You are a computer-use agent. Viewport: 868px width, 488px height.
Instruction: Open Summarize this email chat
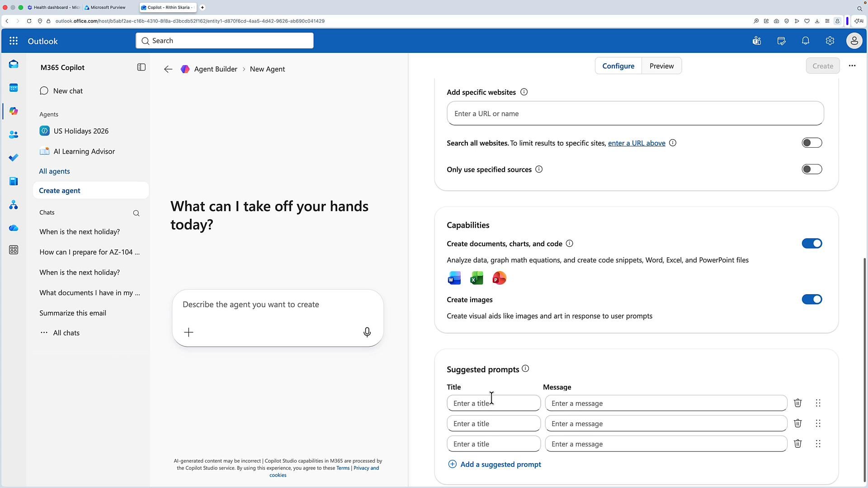73,313
